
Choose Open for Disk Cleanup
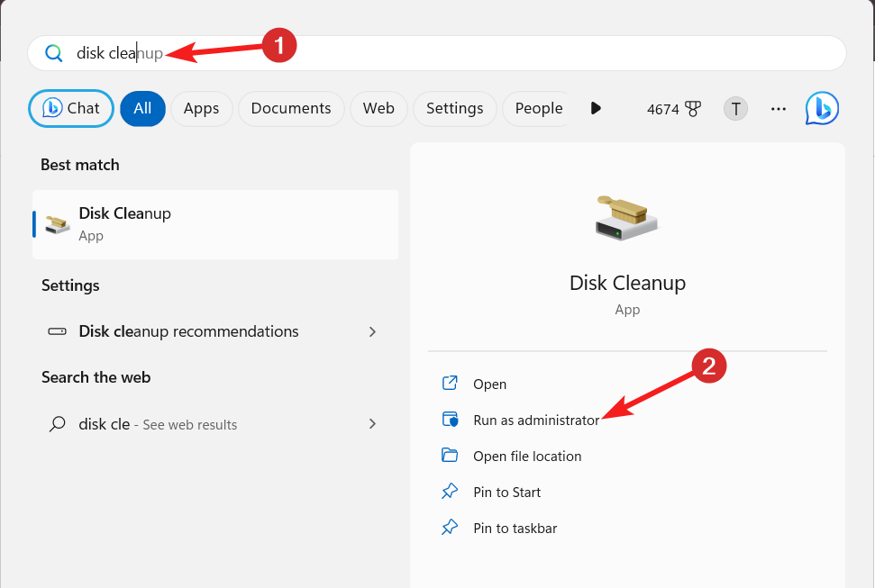(489, 384)
